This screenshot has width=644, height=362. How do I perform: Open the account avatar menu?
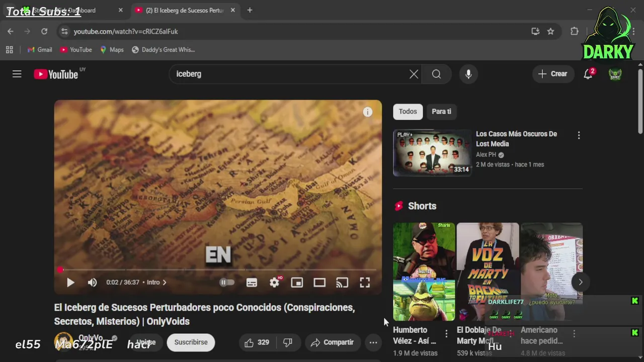click(615, 74)
